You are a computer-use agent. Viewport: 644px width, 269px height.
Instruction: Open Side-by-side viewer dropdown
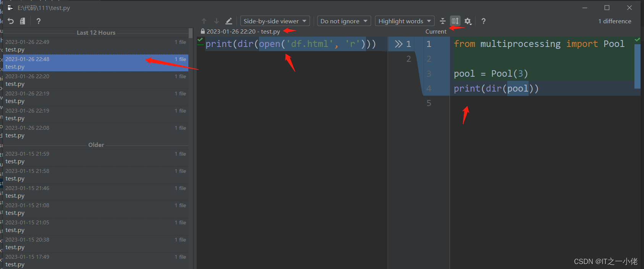pos(275,21)
